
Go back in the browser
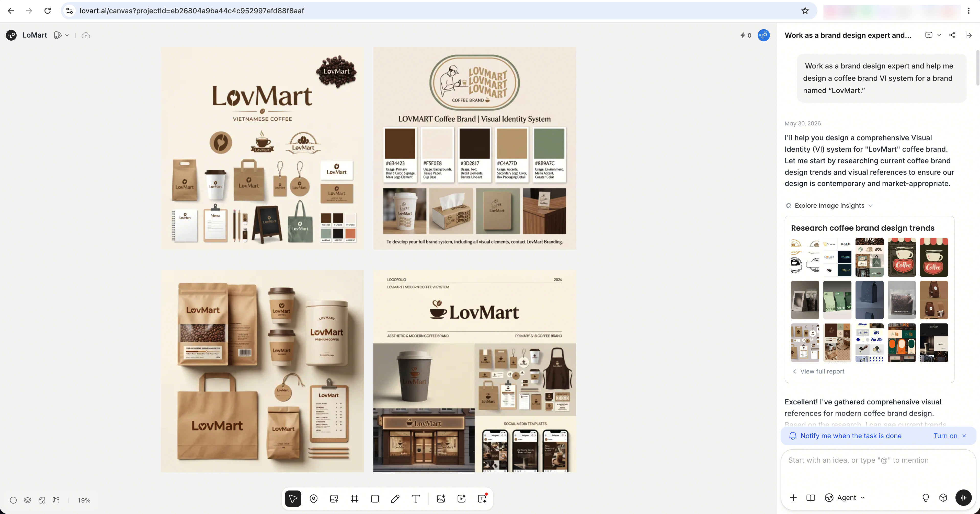click(x=11, y=11)
